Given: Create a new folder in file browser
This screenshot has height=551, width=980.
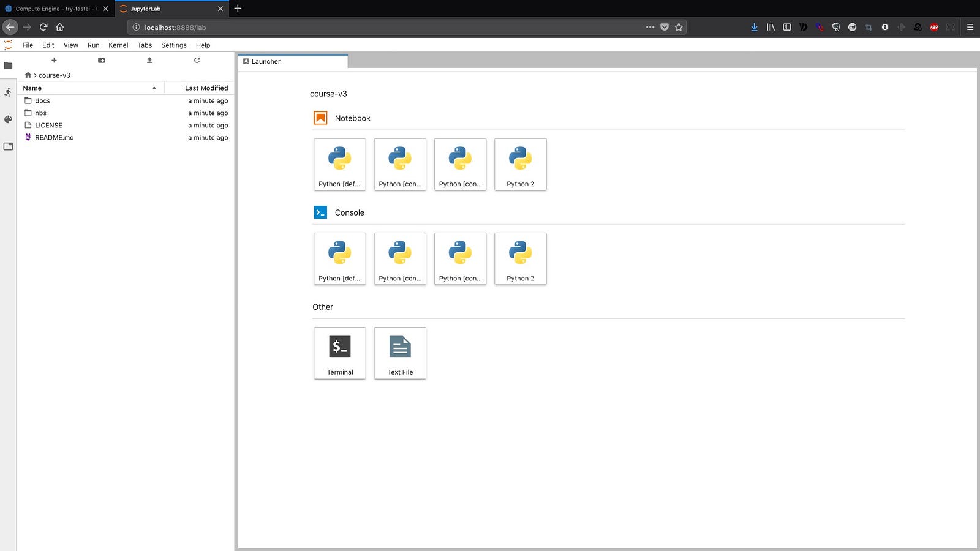Looking at the screenshot, I should coord(102,60).
